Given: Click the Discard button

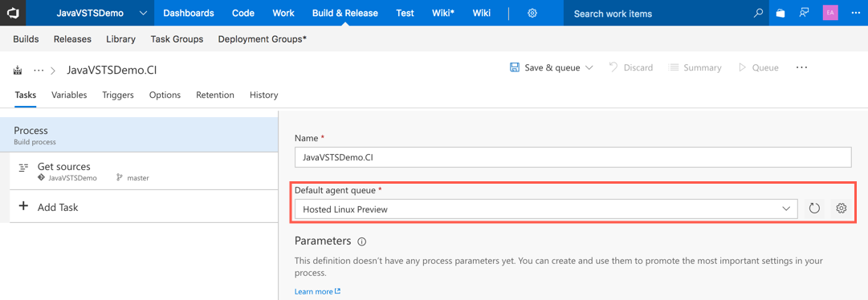Looking at the screenshot, I should coord(630,67).
